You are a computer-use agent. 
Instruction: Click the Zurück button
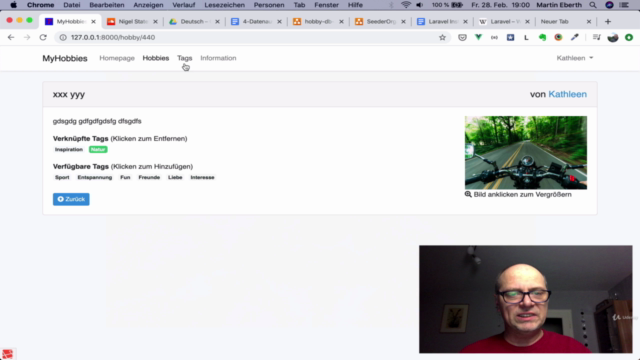point(71,199)
